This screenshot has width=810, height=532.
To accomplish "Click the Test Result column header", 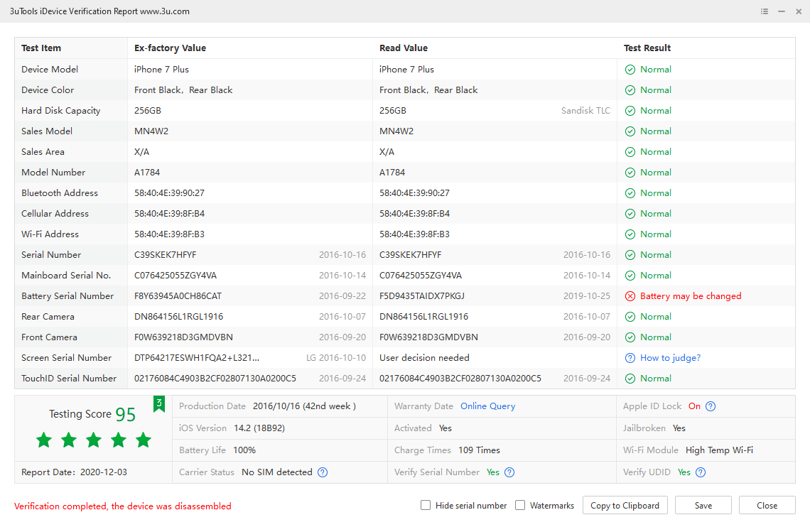I will (x=647, y=48).
